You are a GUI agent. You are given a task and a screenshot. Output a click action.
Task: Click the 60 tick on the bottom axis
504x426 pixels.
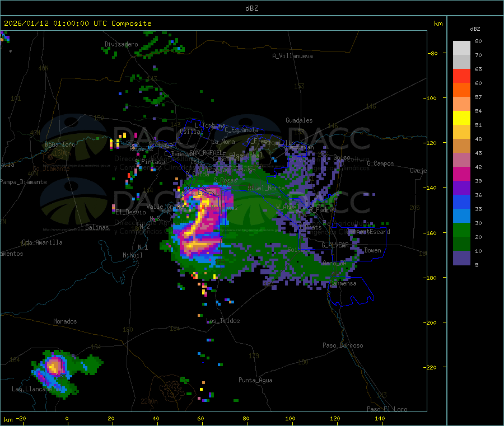coord(200,419)
